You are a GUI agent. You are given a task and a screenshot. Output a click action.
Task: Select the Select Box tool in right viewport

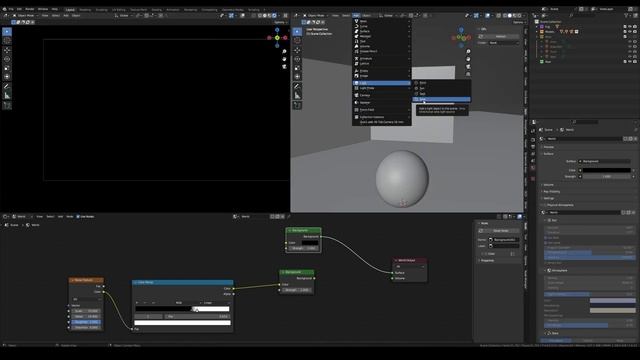(x=297, y=31)
